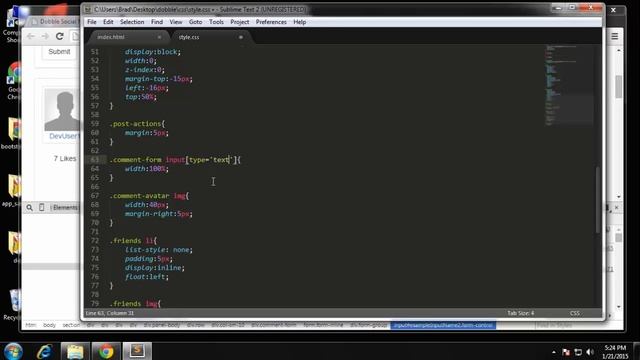Screen dimensions: 640x360
Task: Open the Edit menu
Action: pyautogui.click(x=108, y=22)
